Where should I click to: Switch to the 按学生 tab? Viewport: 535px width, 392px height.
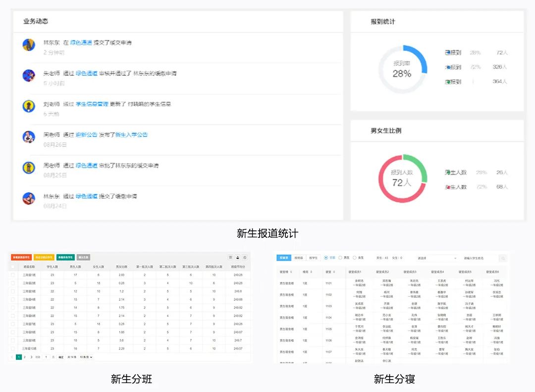tap(313, 258)
